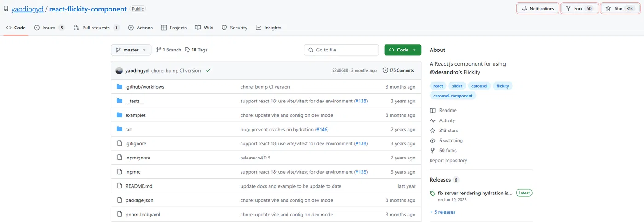644x222 pixels.
Task: Open the 'release: v4.0.3' commit message
Action: (255, 158)
